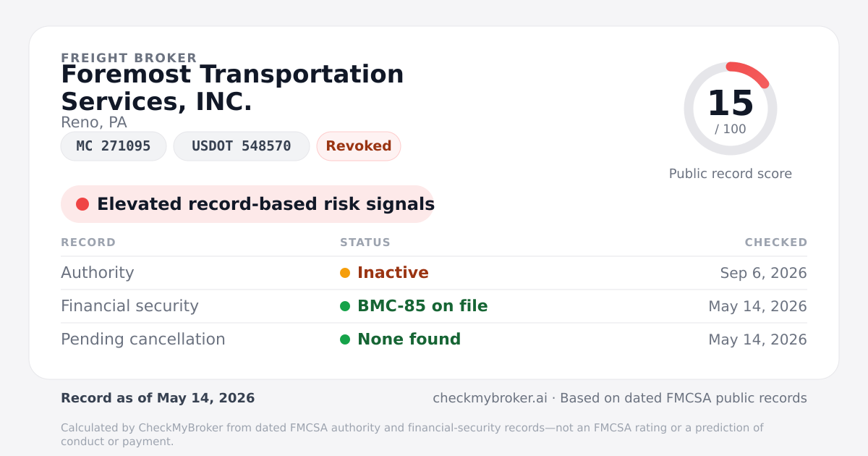Viewport: 868px width, 456px height.
Task: Click the Elevated record-based risk signals banner
Action: pyautogui.click(x=247, y=204)
